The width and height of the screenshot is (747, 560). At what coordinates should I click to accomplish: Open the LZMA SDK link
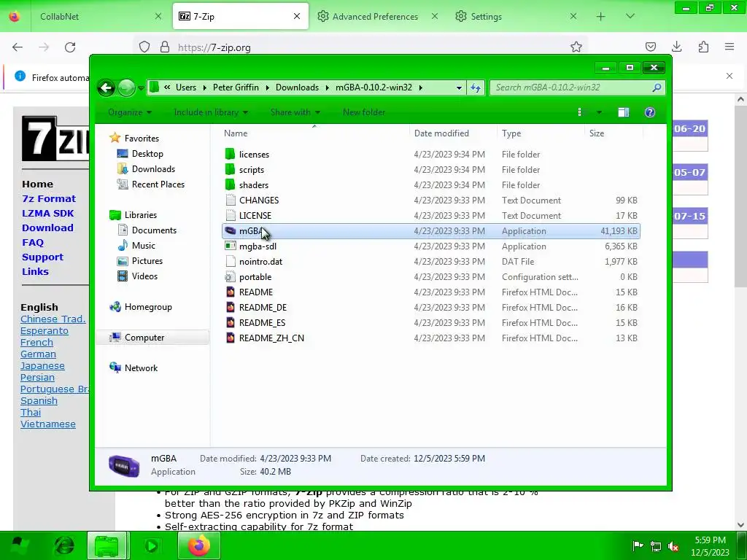tap(47, 214)
